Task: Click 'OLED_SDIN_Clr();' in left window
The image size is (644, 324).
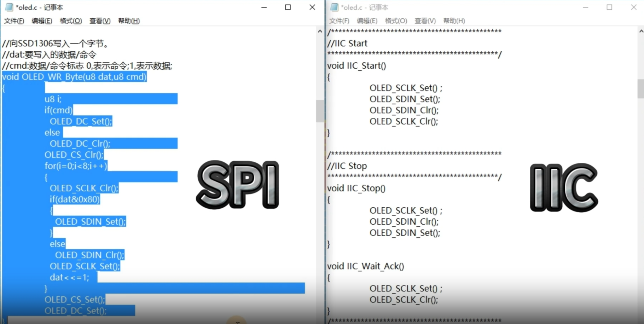Action: (90, 255)
